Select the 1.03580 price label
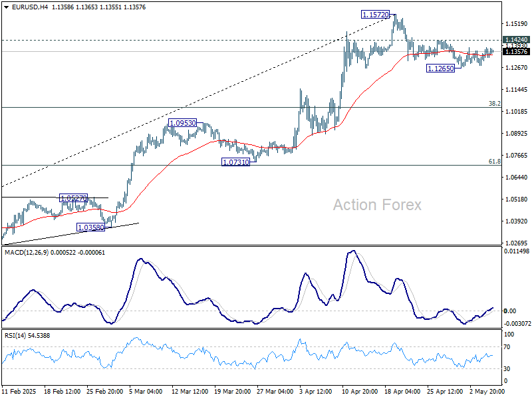This screenshot has width=532, height=399. point(91,227)
